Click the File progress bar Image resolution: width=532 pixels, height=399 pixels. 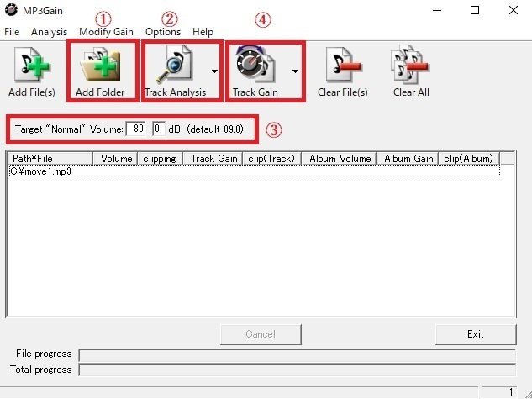click(298, 355)
